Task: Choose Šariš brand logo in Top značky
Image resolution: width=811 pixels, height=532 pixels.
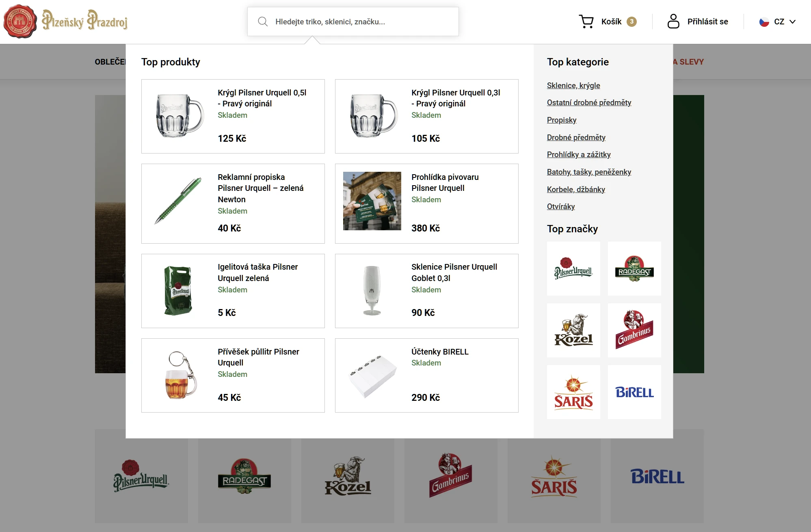Action: coord(573,392)
